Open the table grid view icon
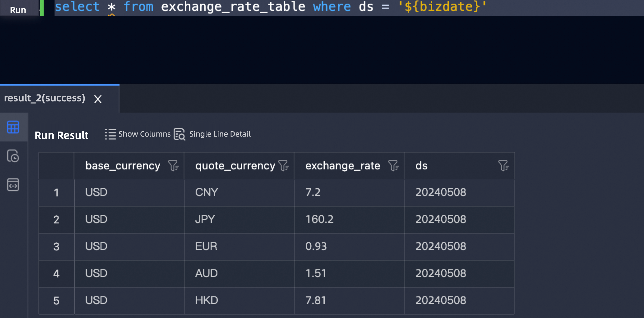Screen dimensions: 644x318 [13, 127]
